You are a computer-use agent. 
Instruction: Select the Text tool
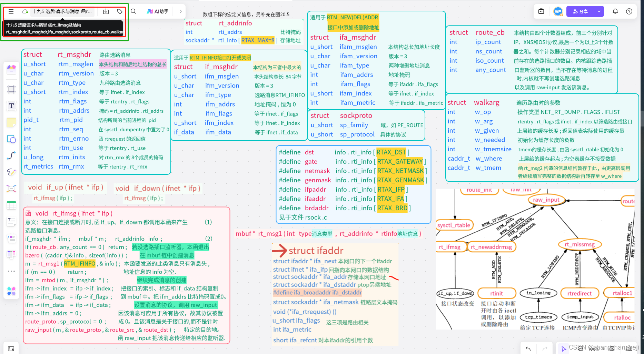[11, 106]
